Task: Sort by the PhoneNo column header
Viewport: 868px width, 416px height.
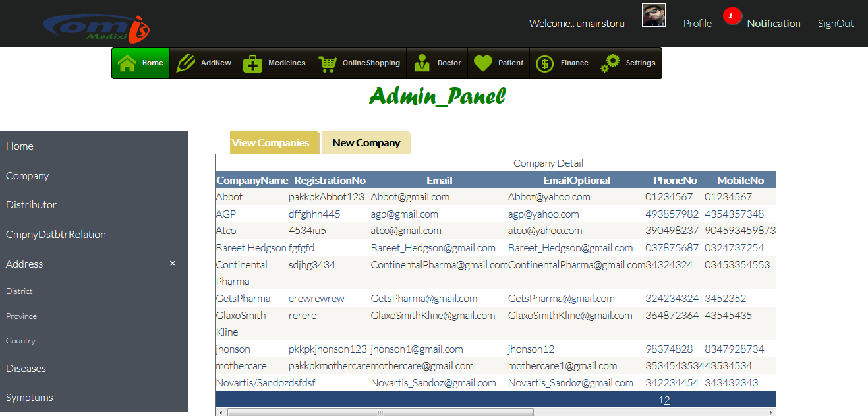Action: point(675,181)
